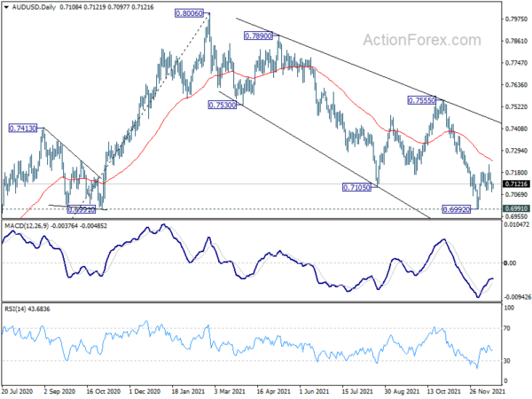Select the 0.71050 price label
This screenshot has width=532, height=399.
pos(356,187)
